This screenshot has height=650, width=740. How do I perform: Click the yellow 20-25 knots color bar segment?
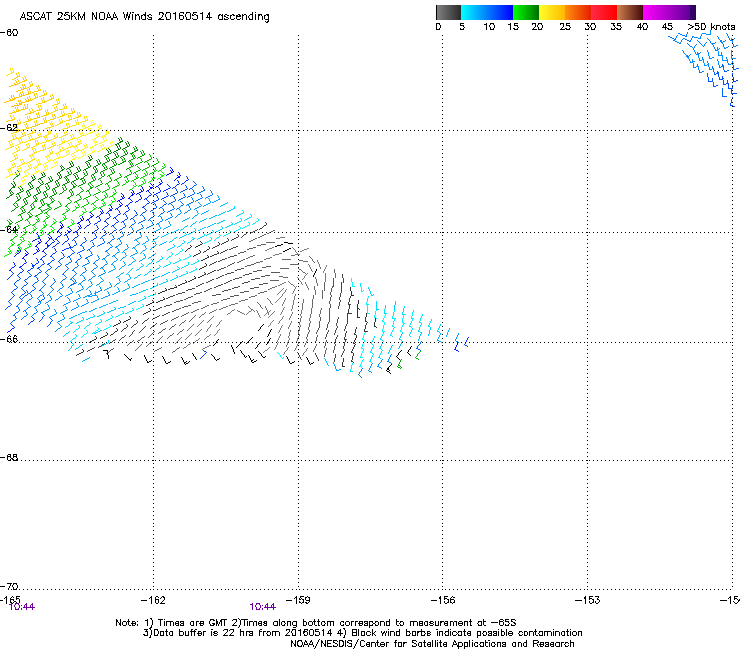(x=552, y=12)
